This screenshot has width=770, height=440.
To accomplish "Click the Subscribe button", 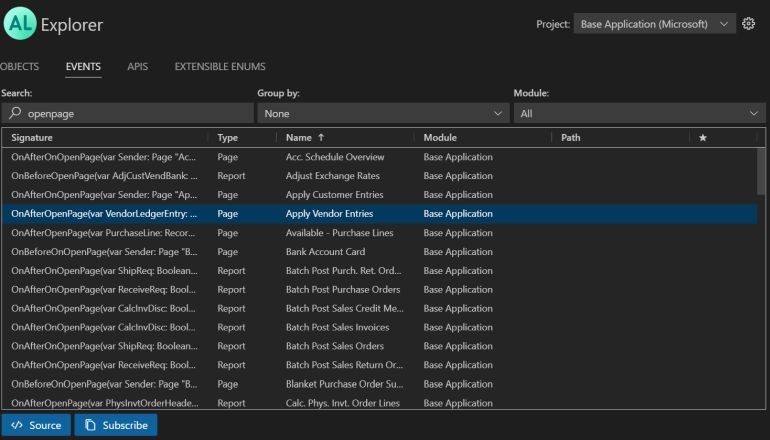I will coord(116,425).
